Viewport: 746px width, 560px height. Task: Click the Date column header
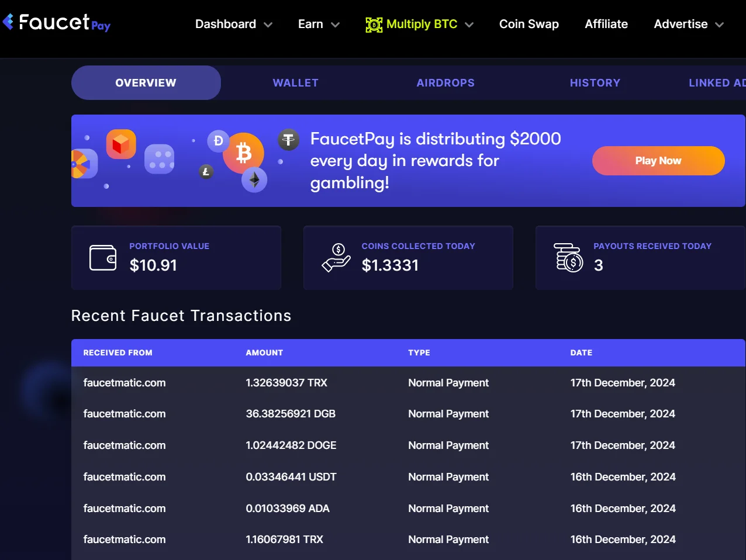click(581, 352)
